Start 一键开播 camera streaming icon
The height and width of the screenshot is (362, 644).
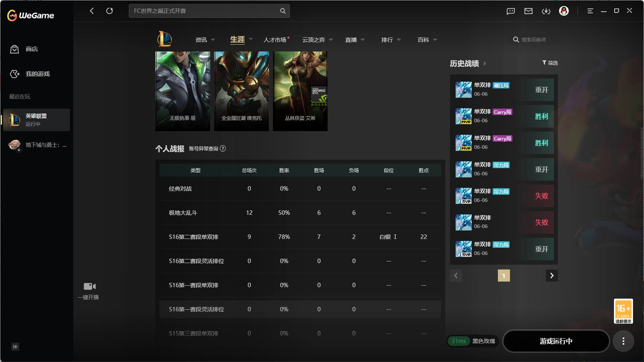point(90,286)
